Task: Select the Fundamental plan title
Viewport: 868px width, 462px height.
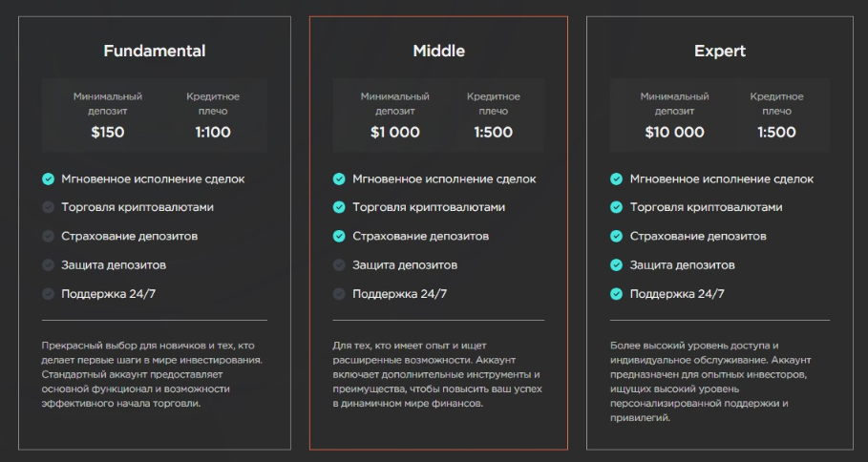Action: pyautogui.click(x=155, y=51)
